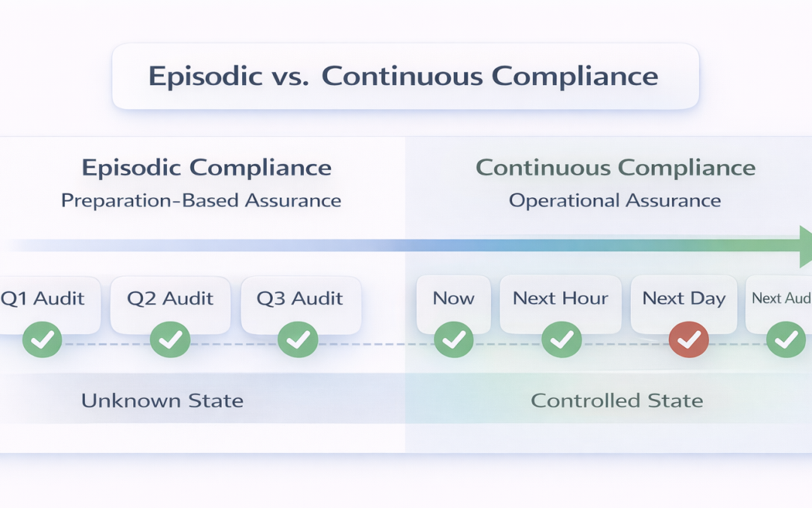Click the blue-green gradient timeline bar

(406, 245)
